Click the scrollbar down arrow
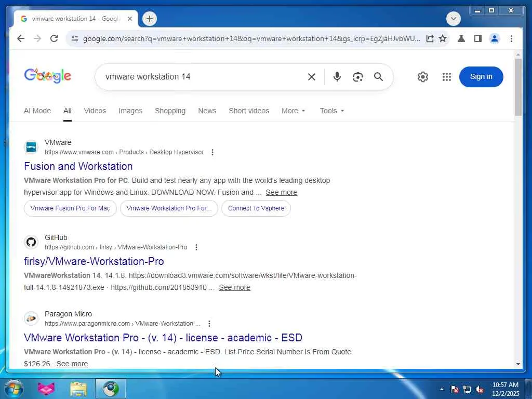The width and height of the screenshot is (532, 399). tap(518, 364)
